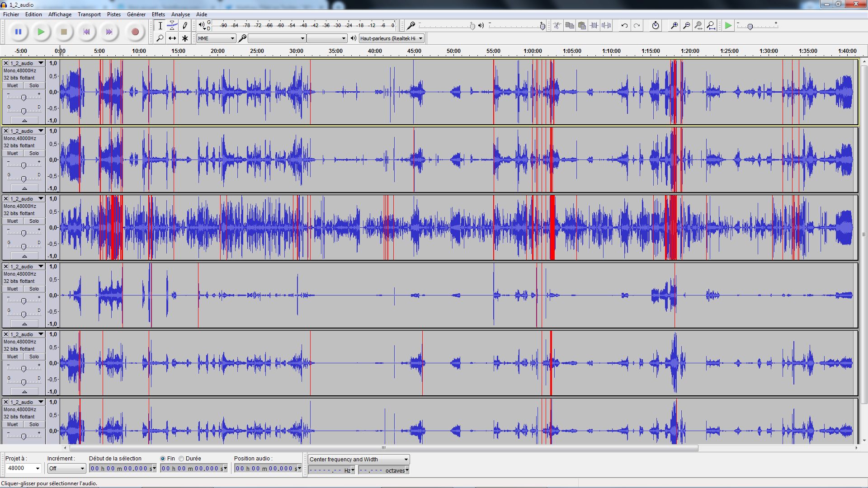Fit selection to window zoom icon
Image resolution: width=868 pixels, height=488 pixels.
click(x=698, y=26)
